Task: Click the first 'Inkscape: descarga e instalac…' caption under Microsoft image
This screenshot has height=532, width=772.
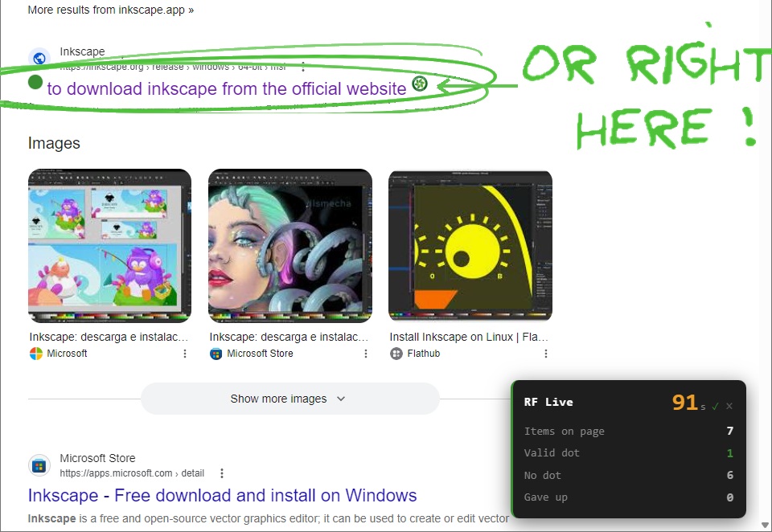Action: point(109,337)
